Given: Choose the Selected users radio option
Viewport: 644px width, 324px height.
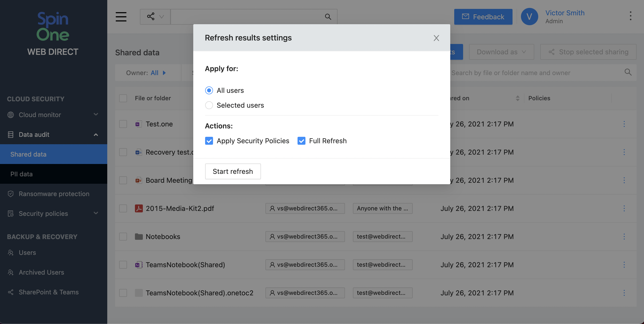Looking at the screenshot, I should (x=209, y=105).
